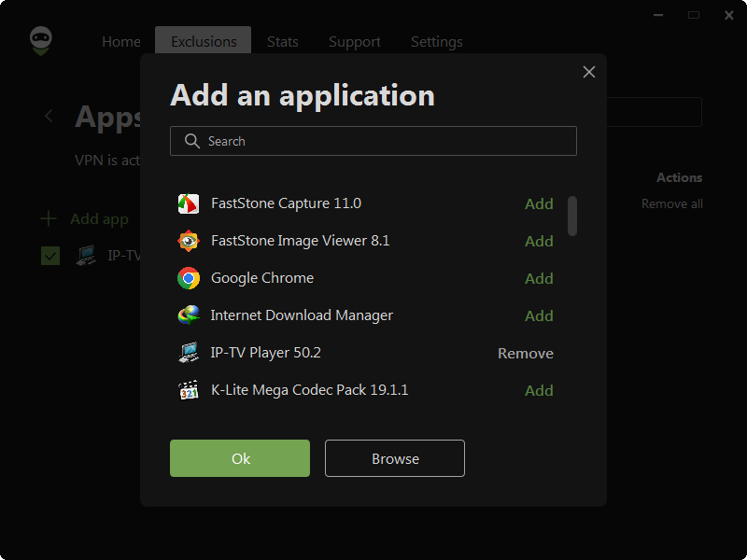
Task: Add FastStone Image Viewer 8.1 to exclusions
Action: (x=539, y=241)
